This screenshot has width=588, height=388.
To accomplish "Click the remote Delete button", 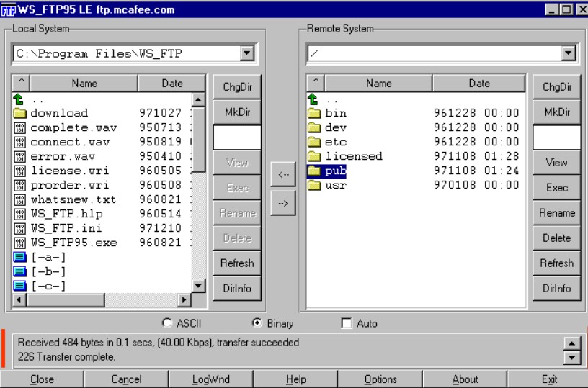I will (556, 238).
